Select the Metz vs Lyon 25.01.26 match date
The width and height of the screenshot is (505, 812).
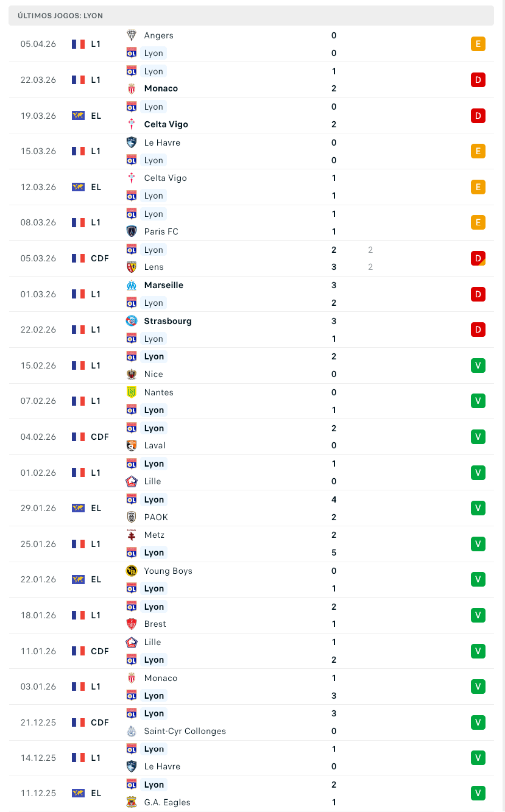(38, 544)
